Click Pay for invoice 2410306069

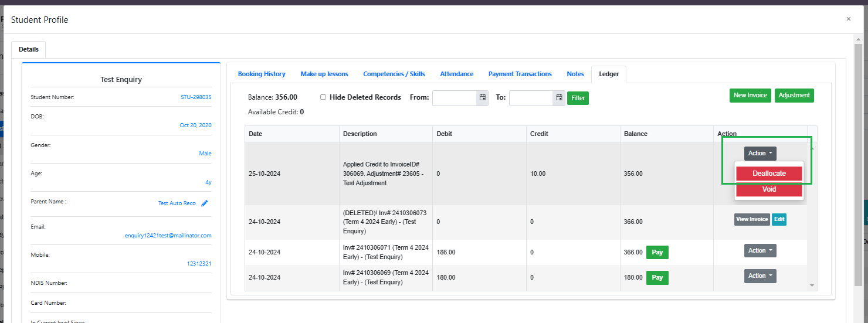click(657, 277)
